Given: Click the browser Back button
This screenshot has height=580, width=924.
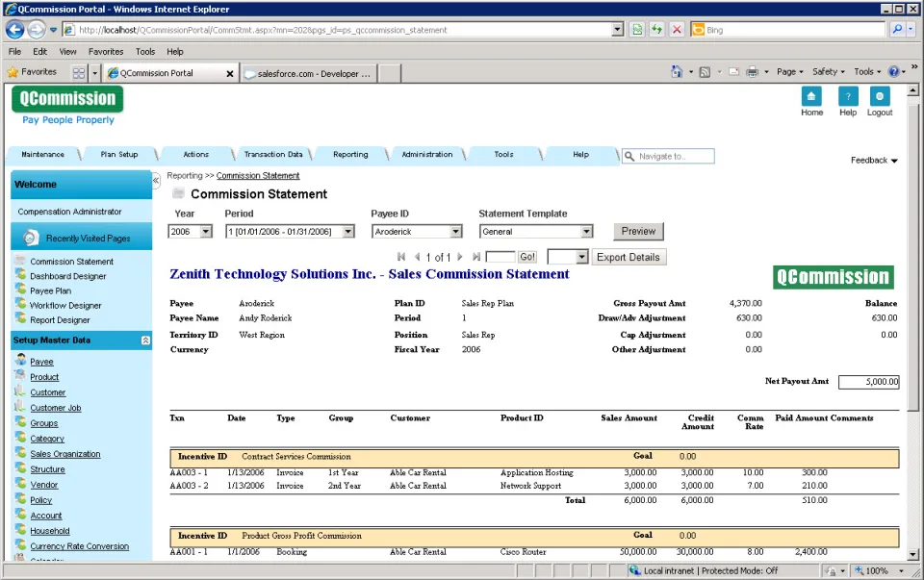Looking at the screenshot, I should pos(15,30).
